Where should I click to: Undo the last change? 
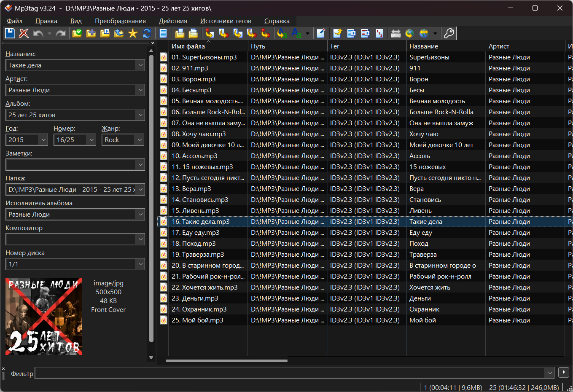38,33
